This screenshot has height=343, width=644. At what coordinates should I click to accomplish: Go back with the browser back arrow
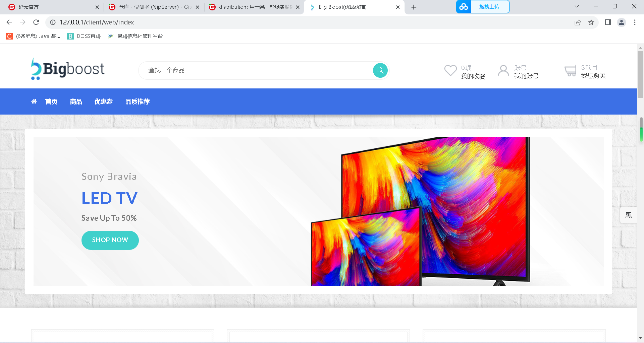(9, 22)
